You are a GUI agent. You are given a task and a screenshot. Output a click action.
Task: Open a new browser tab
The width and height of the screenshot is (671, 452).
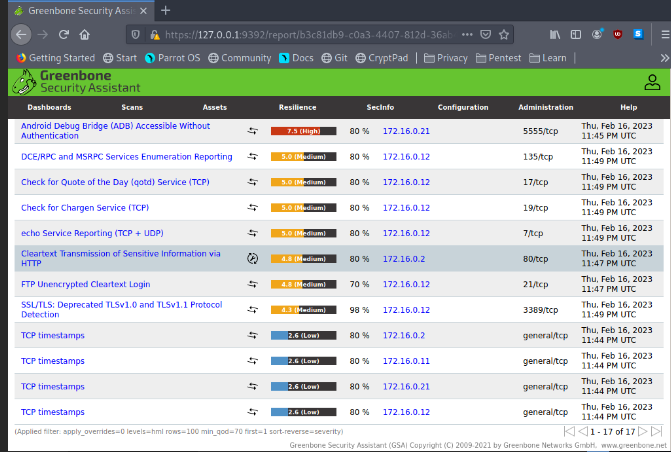tap(166, 10)
